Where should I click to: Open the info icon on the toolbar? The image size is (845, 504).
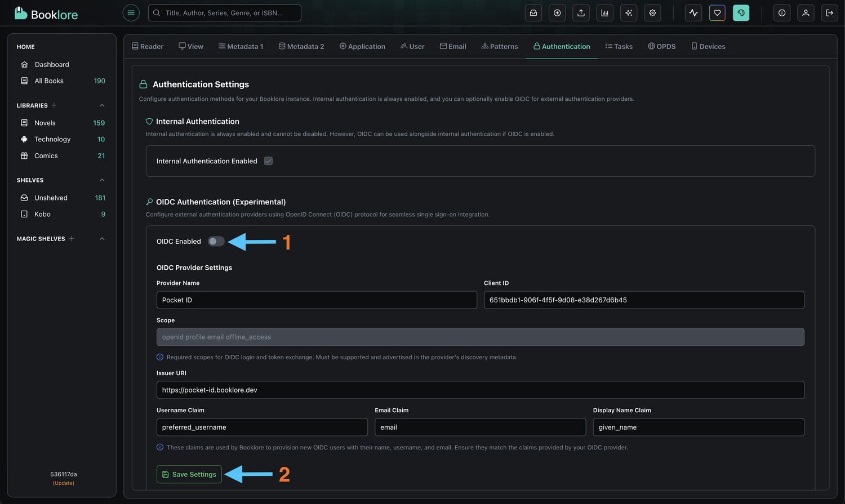(781, 12)
